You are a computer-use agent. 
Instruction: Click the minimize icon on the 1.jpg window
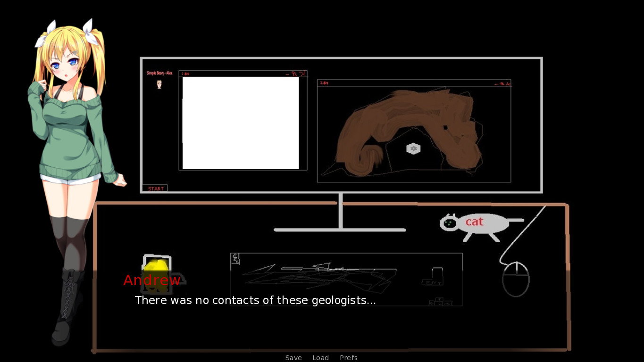(x=287, y=74)
